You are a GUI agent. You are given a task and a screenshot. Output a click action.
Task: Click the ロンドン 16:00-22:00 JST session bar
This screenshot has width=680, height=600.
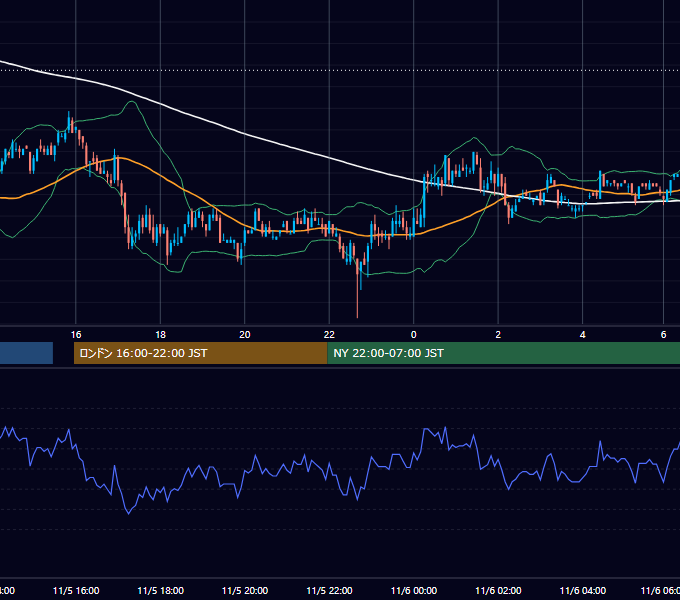click(x=200, y=353)
